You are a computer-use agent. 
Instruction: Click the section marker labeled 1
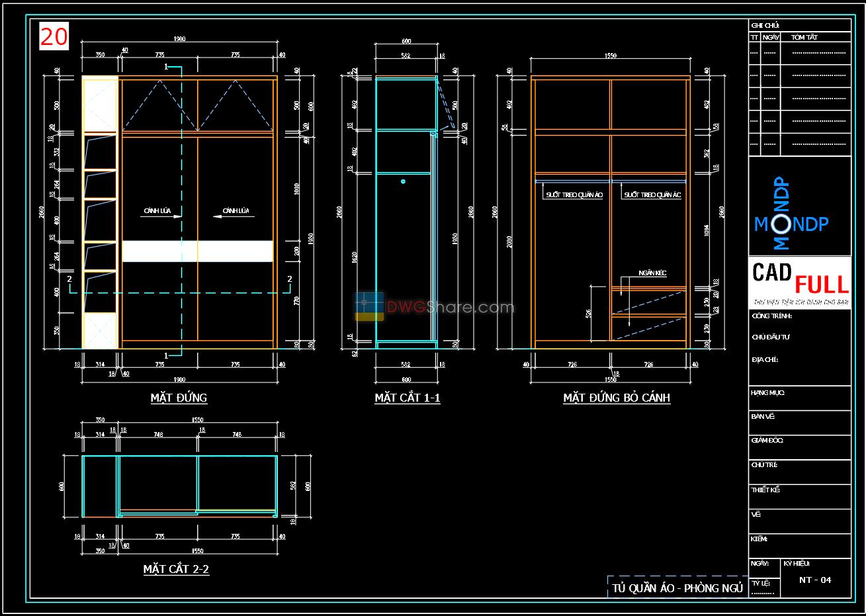(x=165, y=67)
